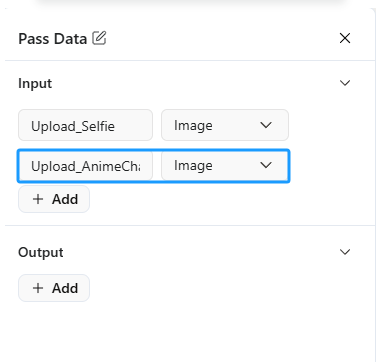
Task: Add a new variable under Output
Action: tap(54, 288)
